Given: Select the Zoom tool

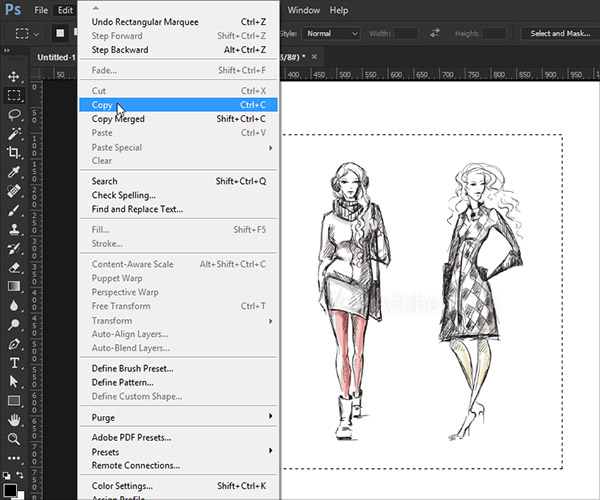Looking at the screenshot, I should click(x=14, y=438).
